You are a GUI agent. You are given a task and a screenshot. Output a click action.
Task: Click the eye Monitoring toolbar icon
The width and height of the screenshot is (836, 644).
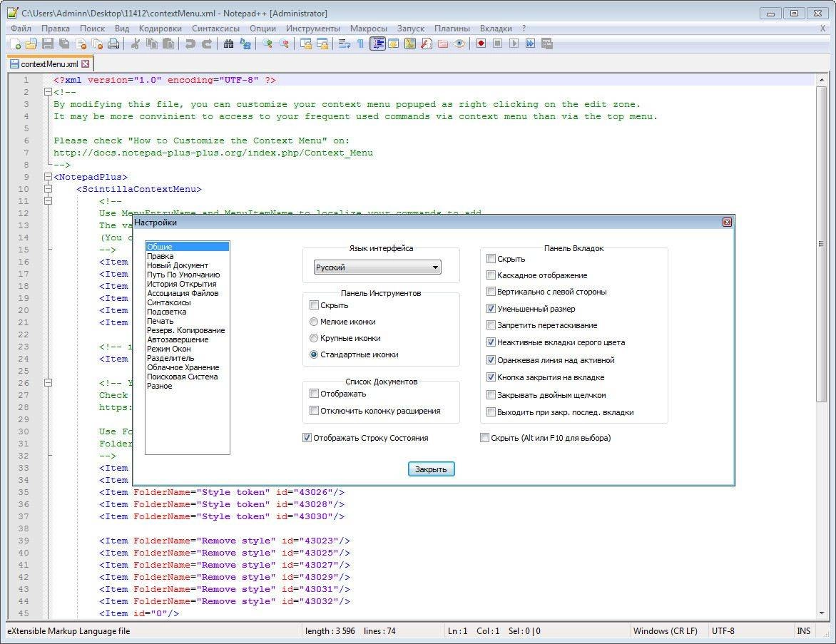[459, 44]
